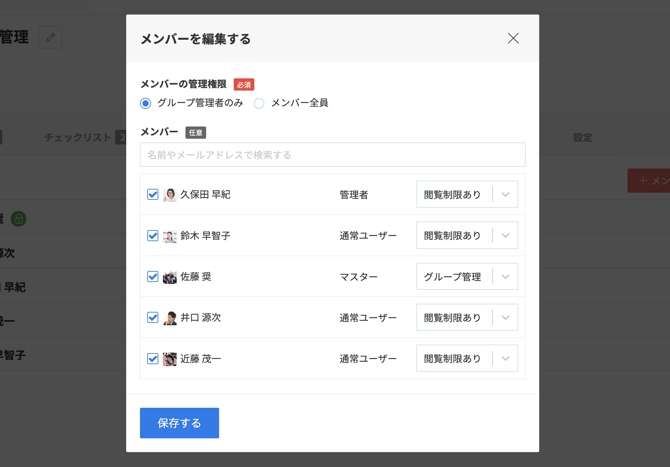The image size is (670, 467).
Task: Uncheck 佐藤 奨 checkbox
Action: [x=153, y=276]
